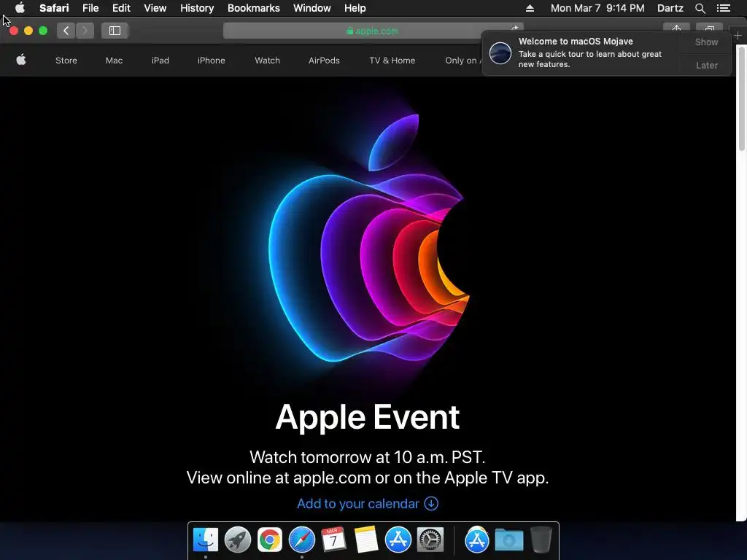Open a new tab with plus button

[x=738, y=35]
